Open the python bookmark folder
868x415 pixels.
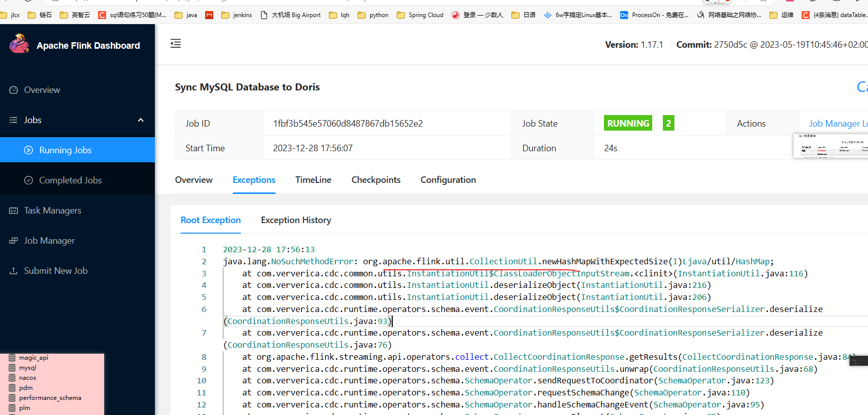(373, 15)
